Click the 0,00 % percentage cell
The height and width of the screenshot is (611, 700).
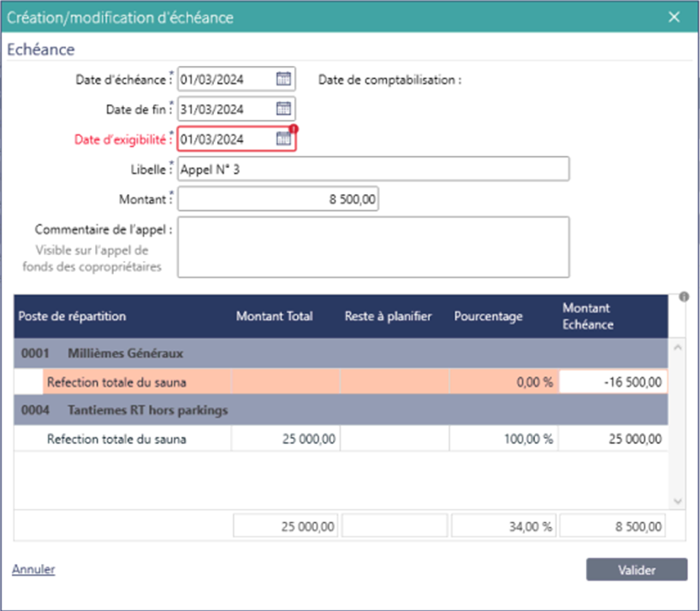point(503,382)
